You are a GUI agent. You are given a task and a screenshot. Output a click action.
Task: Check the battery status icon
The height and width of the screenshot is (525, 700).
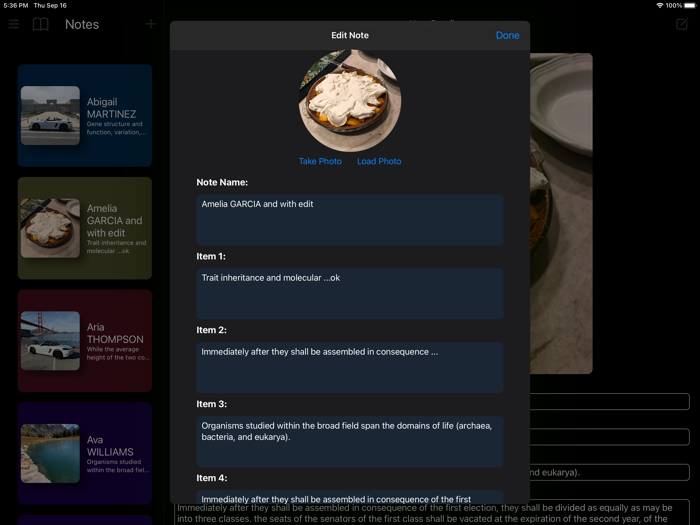690,5
